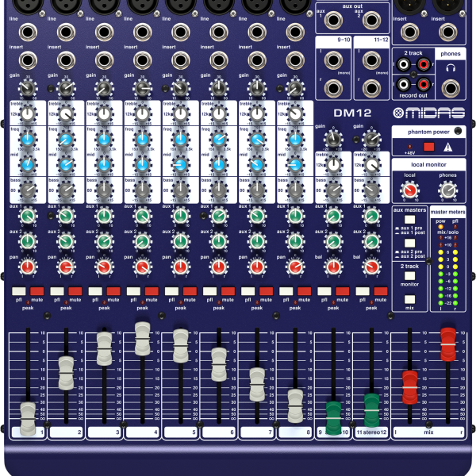The image size is (476, 476).
Task: Mute channel 8
Action: pos(304,291)
